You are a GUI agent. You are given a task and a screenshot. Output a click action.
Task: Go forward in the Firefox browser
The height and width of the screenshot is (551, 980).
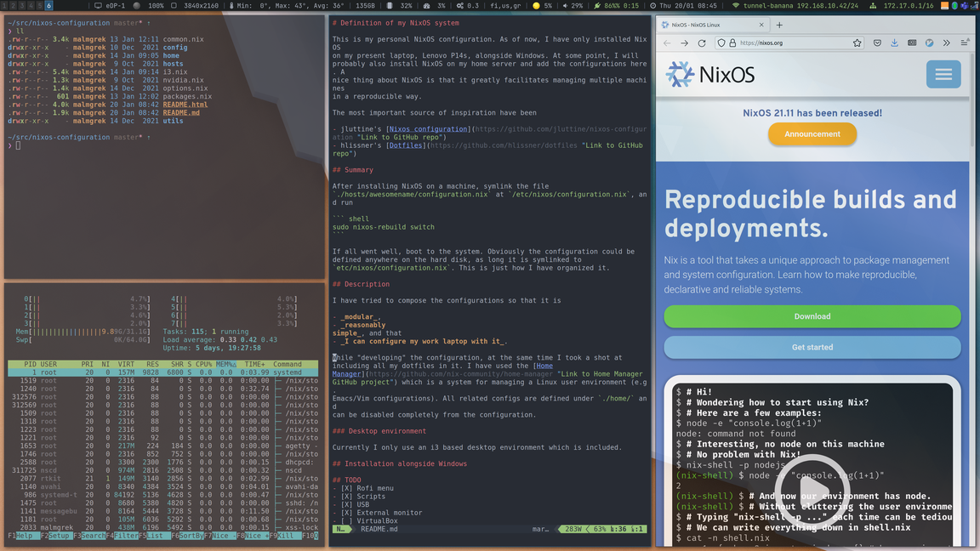(684, 43)
